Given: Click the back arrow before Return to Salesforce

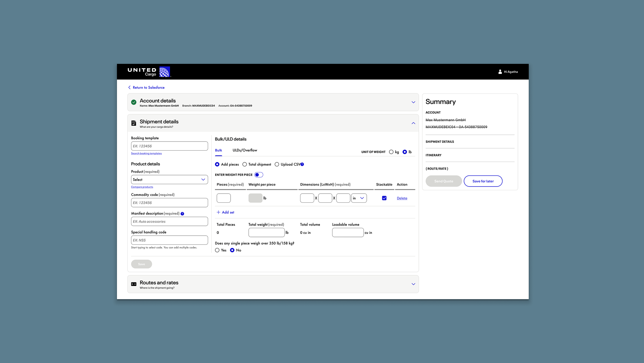Looking at the screenshot, I should point(129,87).
